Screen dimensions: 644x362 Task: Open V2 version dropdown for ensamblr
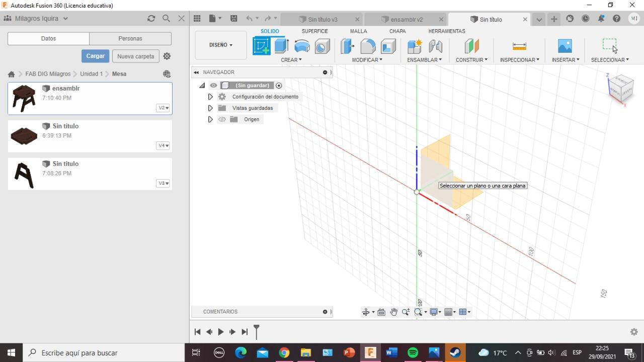tap(163, 108)
